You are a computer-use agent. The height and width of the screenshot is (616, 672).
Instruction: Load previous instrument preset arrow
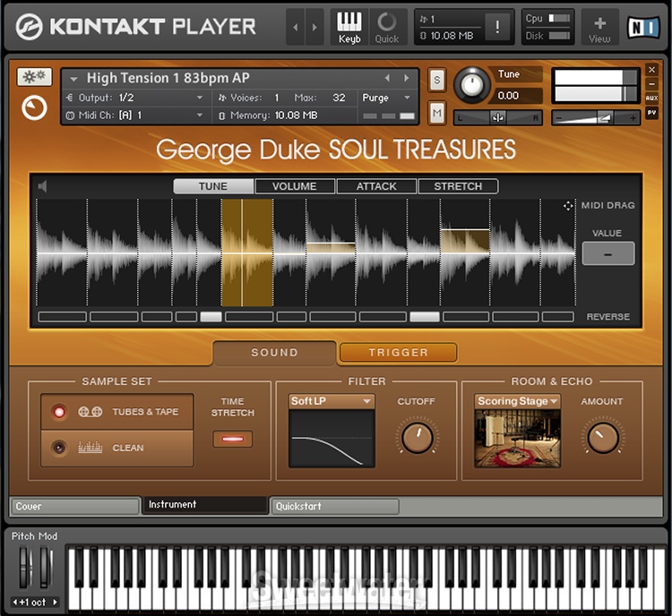pyautogui.click(x=387, y=78)
